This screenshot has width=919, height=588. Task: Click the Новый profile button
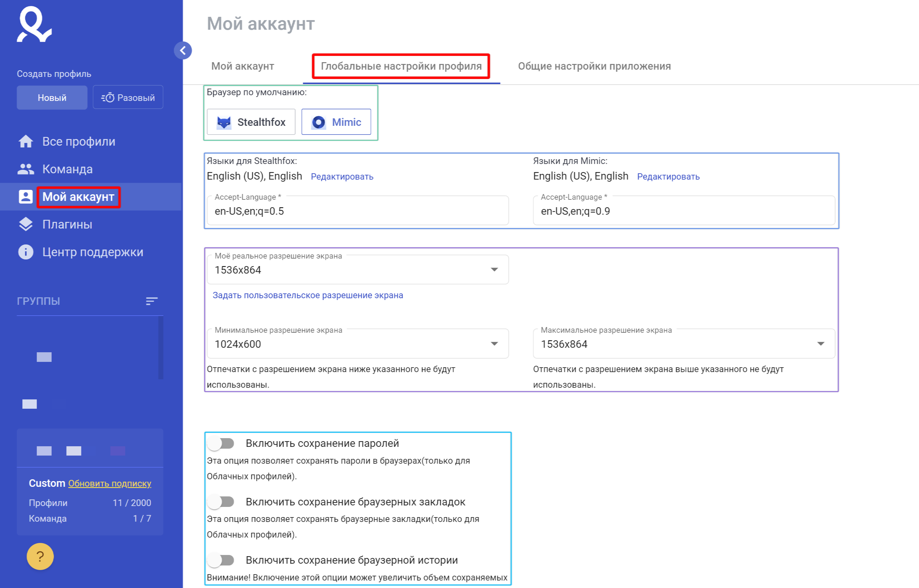(x=52, y=98)
